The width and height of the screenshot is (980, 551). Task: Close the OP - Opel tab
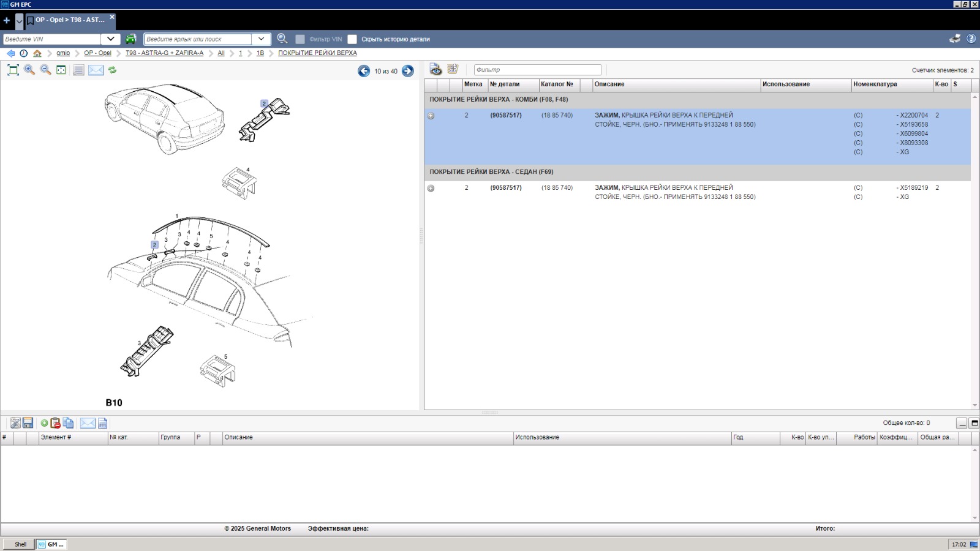click(112, 17)
